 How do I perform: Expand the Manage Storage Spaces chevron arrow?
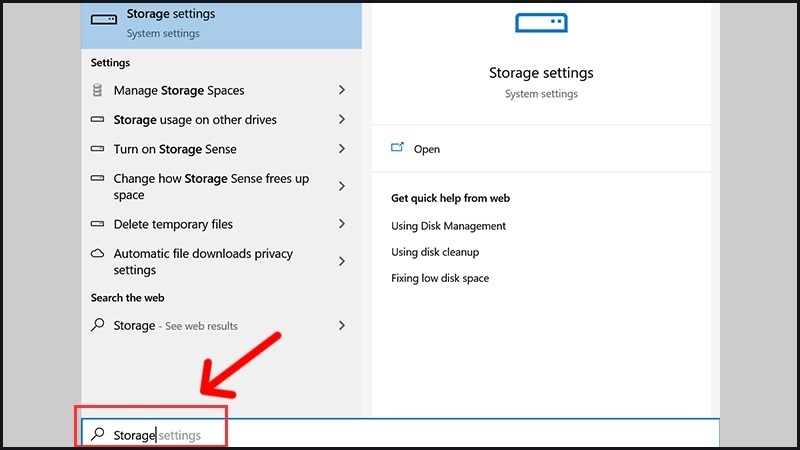click(342, 90)
